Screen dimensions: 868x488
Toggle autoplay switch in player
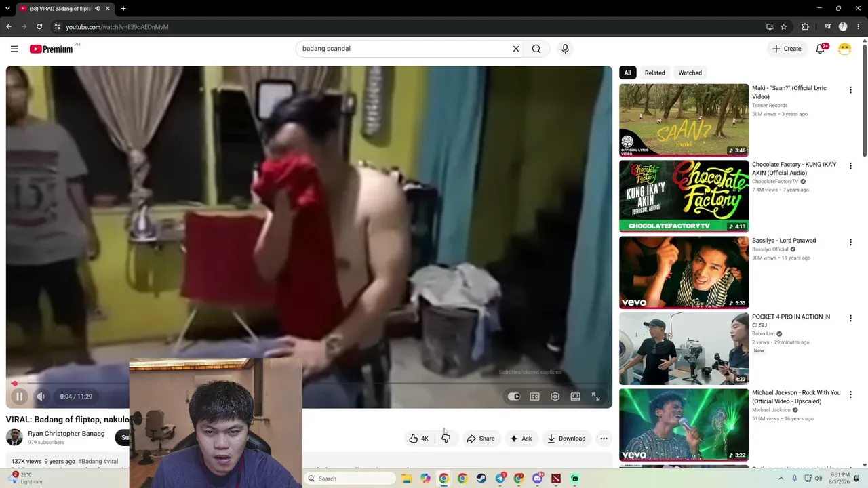point(514,396)
